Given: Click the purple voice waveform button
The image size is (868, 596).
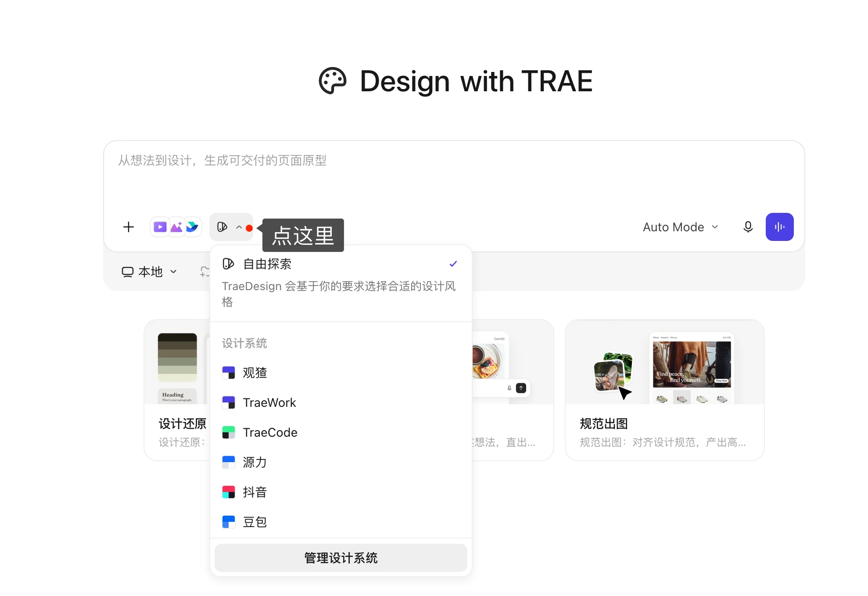Looking at the screenshot, I should click(x=780, y=227).
